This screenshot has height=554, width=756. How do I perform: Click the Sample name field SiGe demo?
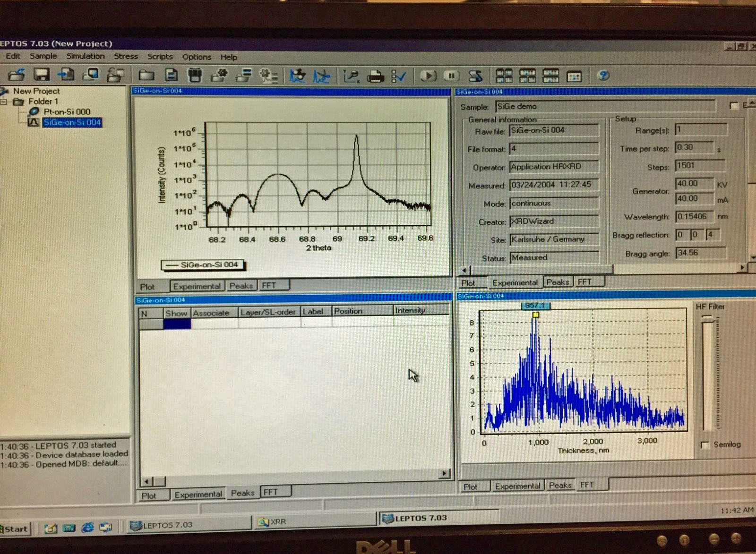point(605,106)
